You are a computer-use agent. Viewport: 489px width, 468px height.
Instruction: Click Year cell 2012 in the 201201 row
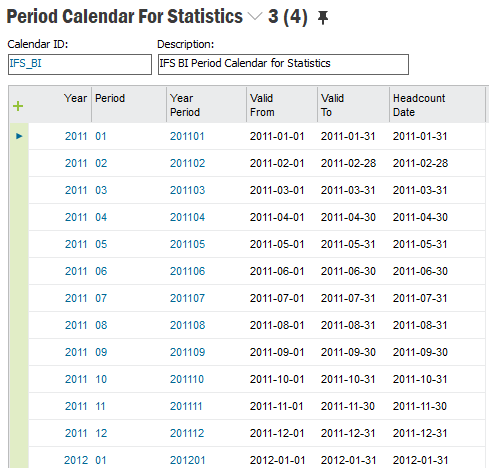(76, 460)
